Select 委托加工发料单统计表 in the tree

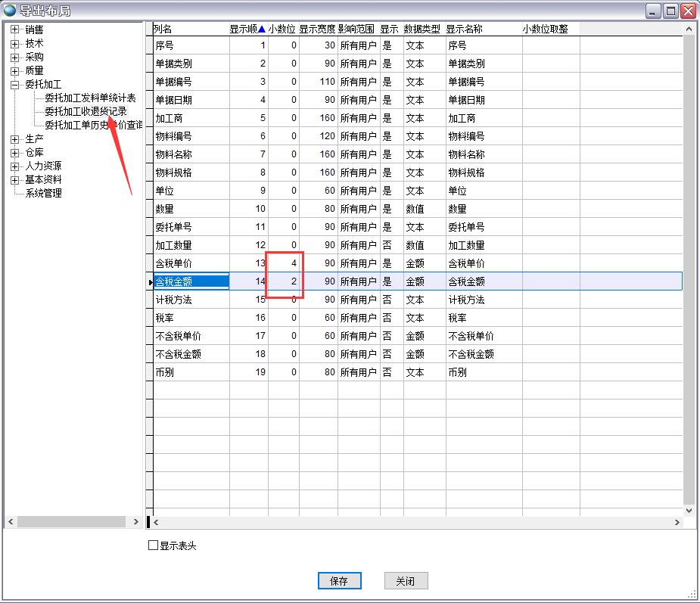tap(89, 98)
